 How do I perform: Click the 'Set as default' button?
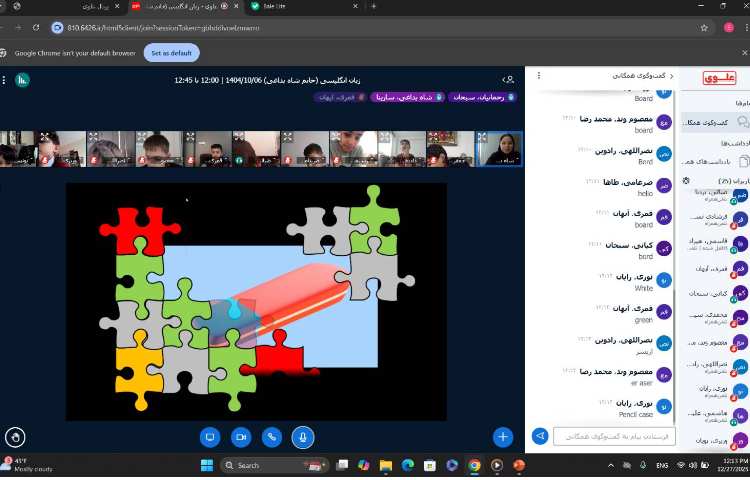coord(171,53)
